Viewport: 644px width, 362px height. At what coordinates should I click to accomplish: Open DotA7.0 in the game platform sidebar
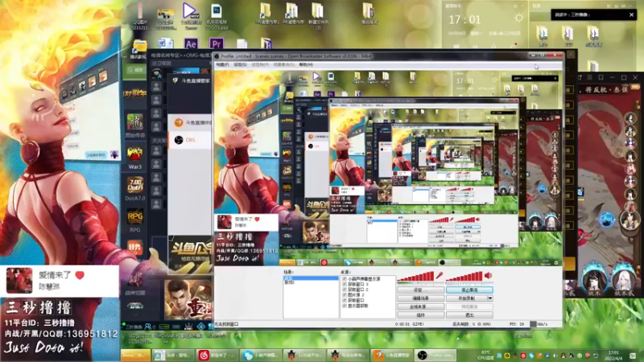[134, 189]
